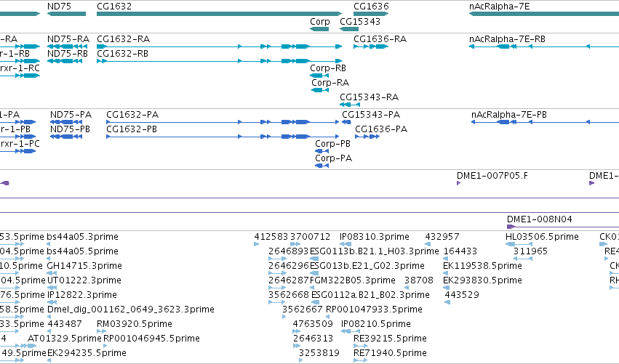Select EST RE71940.5prime
Viewport: 619px width, 364px height.
tap(390, 353)
